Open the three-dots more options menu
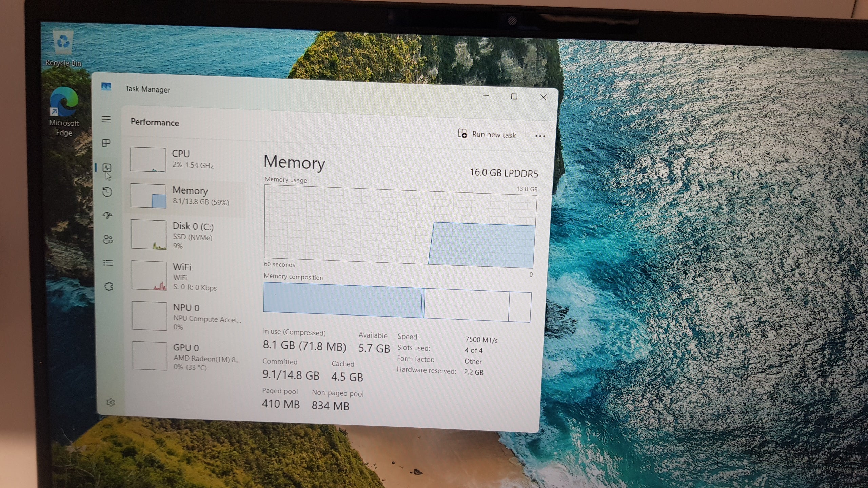 pos(540,136)
